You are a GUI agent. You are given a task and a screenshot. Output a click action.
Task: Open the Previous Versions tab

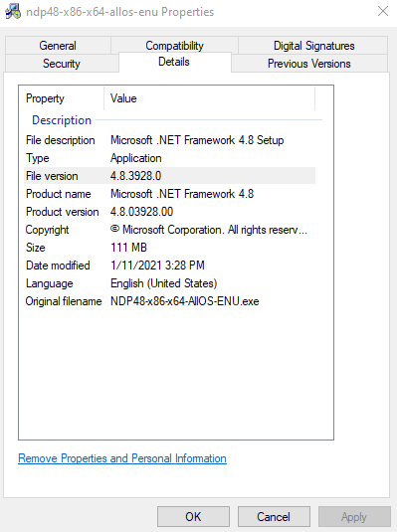click(x=309, y=64)
